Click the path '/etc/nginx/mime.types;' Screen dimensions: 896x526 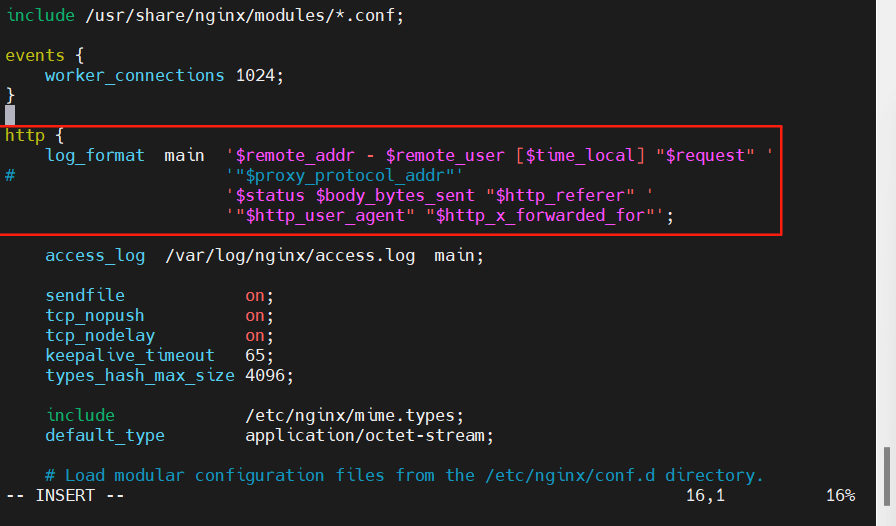[x=354, y=416]
